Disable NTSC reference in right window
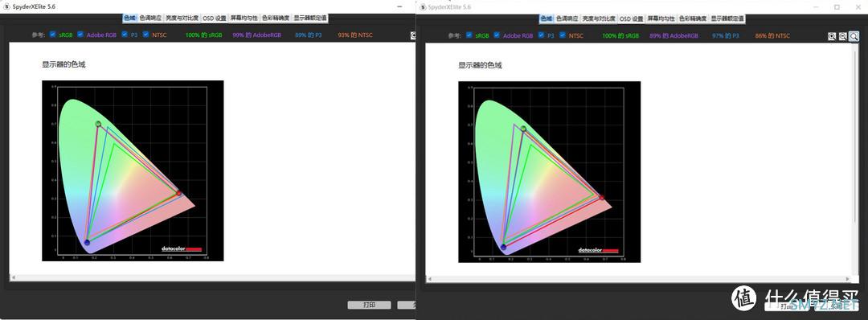The height and width of the screenshot is (320, 868). [563, 35]
